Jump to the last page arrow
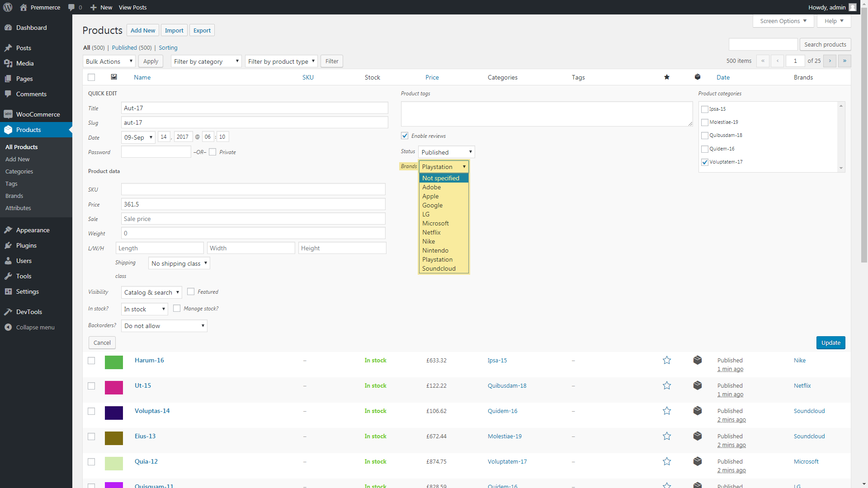 coord(844,61)
